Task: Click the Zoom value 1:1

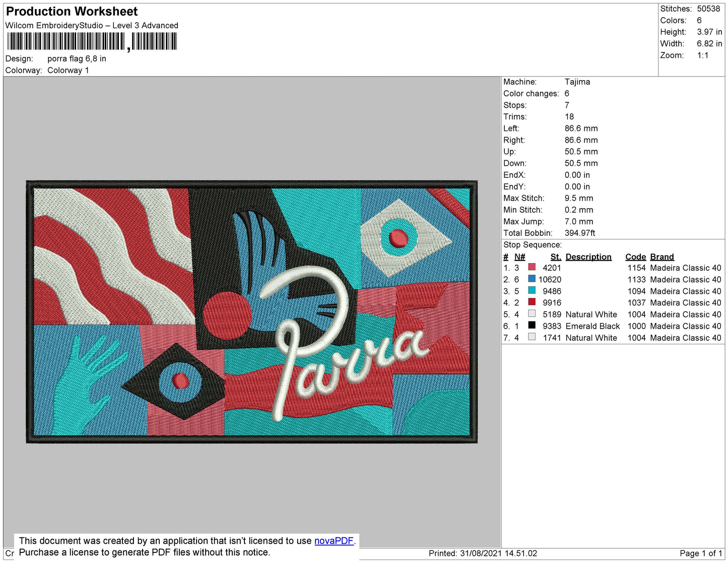Action: [703, 55]
